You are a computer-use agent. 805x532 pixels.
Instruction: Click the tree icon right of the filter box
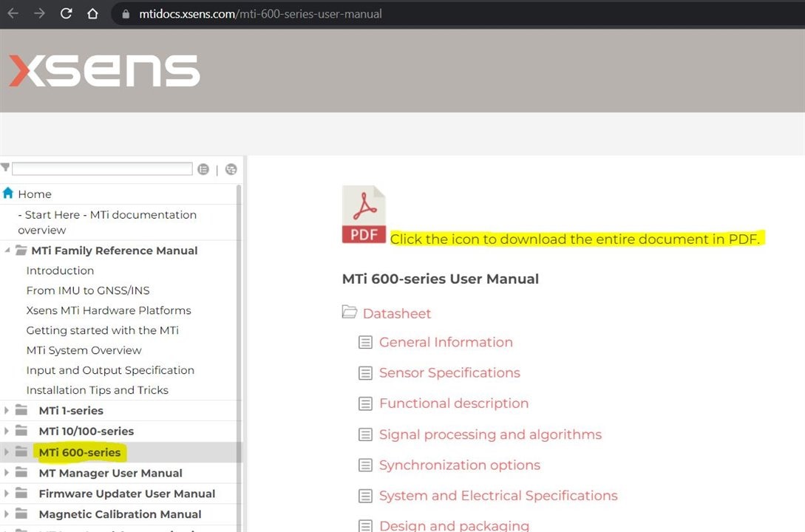231,169
